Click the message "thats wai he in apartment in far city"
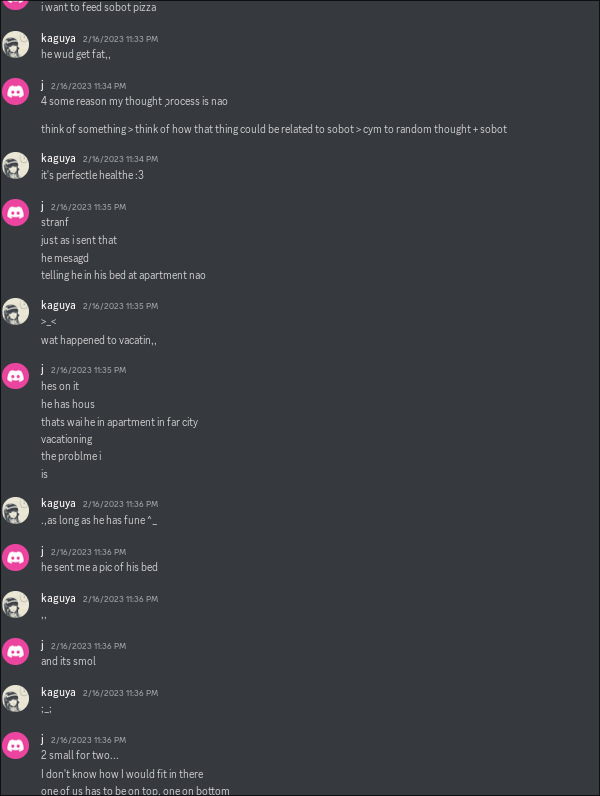 coord(119,422)
